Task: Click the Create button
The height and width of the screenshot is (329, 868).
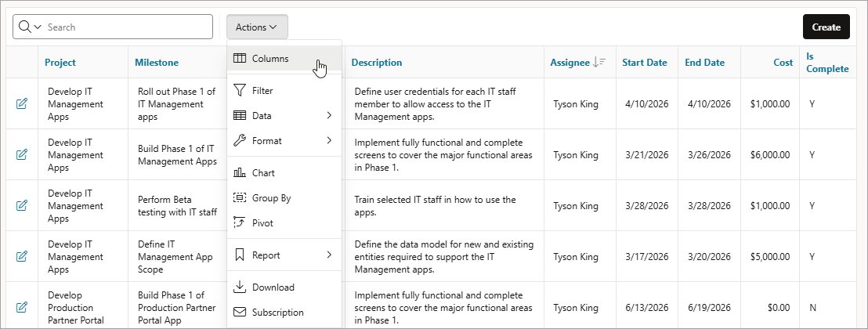Action: 826,27
